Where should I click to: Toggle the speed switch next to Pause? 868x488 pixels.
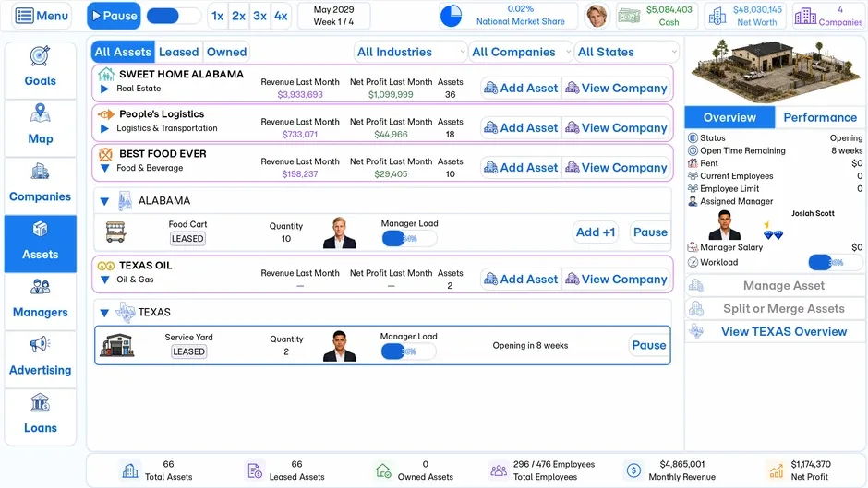point(174,16)
